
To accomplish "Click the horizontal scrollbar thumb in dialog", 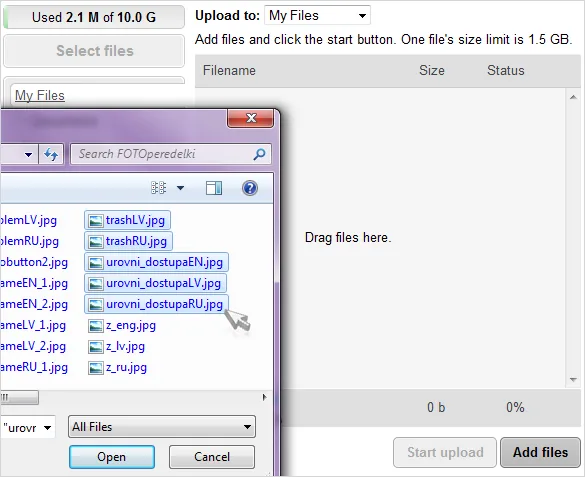I will point(19,397).
